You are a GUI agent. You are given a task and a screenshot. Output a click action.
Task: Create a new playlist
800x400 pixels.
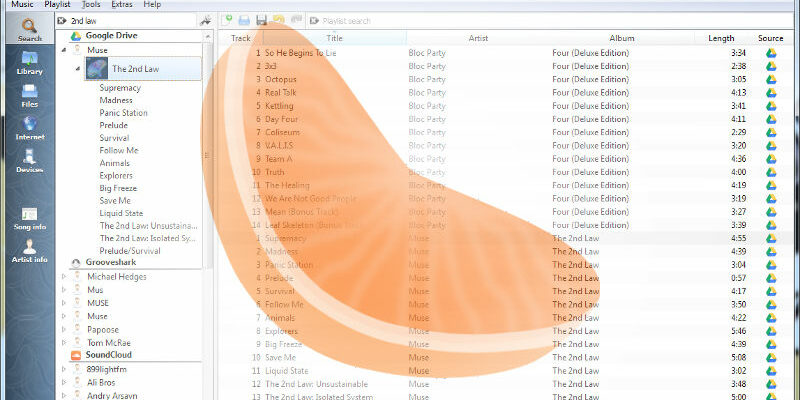[x=228, y=20]
